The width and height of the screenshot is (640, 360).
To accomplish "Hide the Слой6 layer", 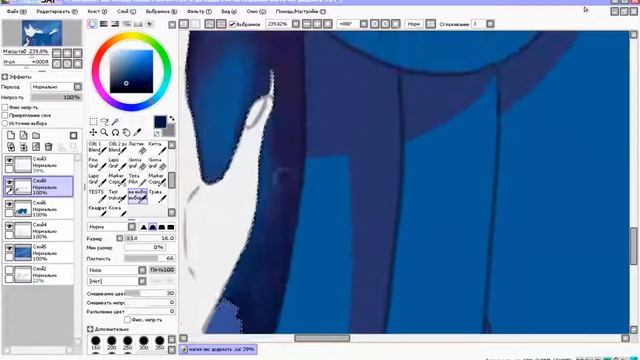I will pyautogui.click(x=9, y=204).
